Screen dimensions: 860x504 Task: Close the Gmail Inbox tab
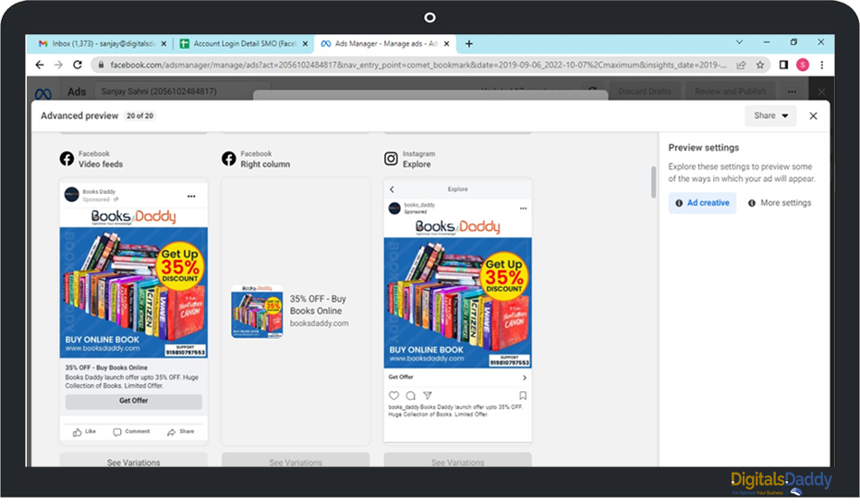[x=164, y=43]
